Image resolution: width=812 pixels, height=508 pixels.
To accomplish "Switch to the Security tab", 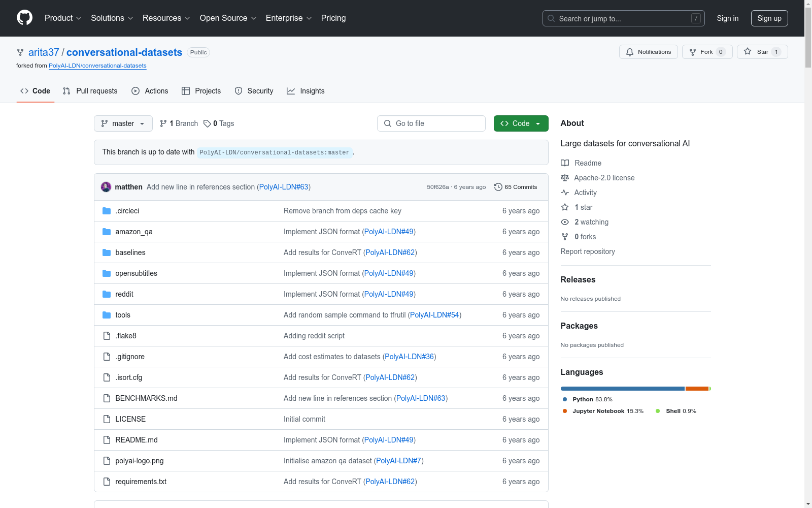I will tap(254, 91).
